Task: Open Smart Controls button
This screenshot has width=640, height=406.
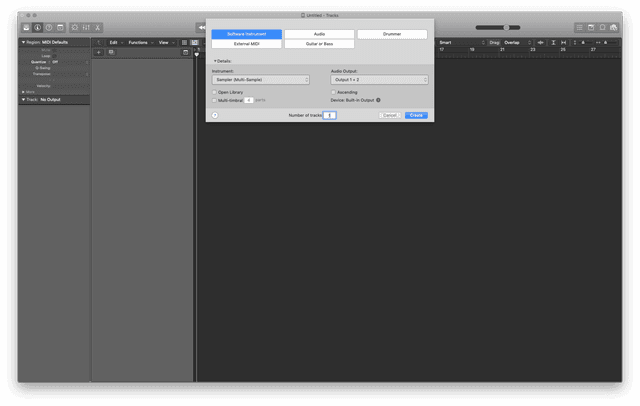Action: 75,27
